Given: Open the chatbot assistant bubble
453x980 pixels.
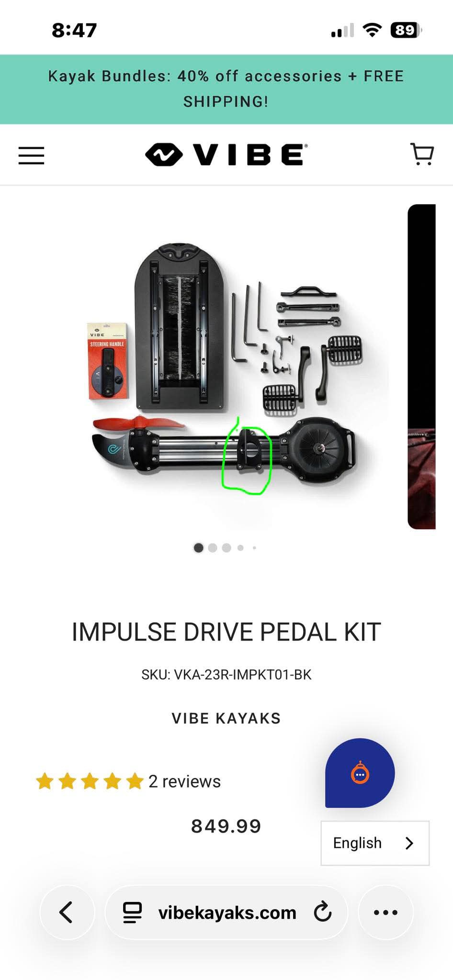Looking at the screenshot, I should (360, 773).
